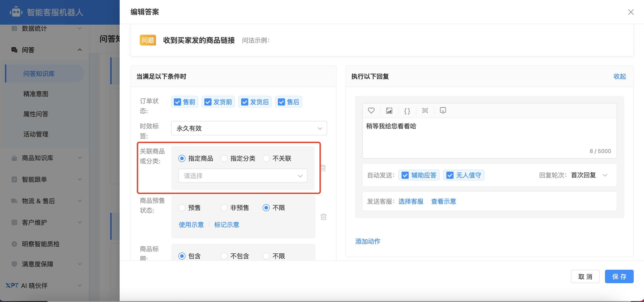Click the 收起 collapse link
This screenshot has width=644, height=302.
pyautogui.click(x=620, y=76)
